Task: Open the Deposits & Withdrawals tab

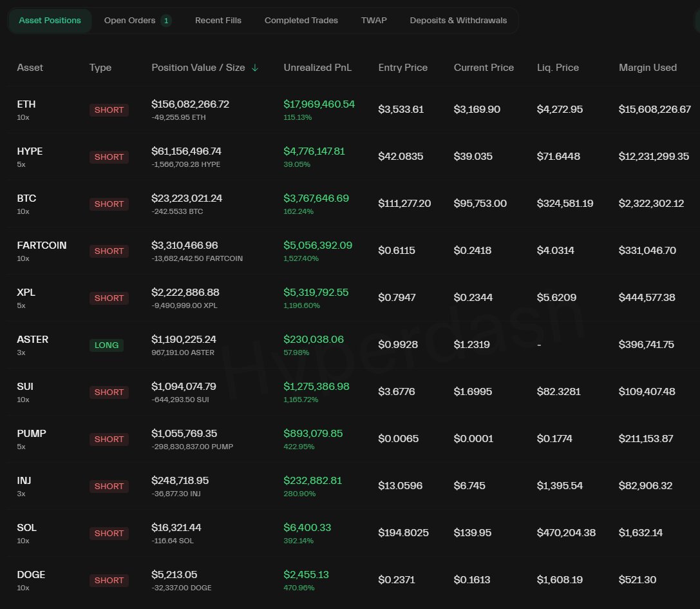Action: click(458, 20)
